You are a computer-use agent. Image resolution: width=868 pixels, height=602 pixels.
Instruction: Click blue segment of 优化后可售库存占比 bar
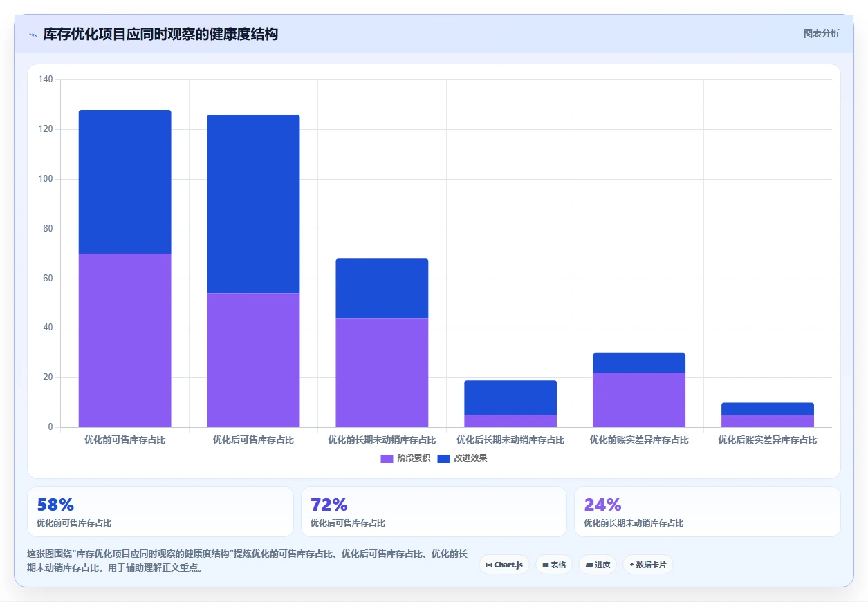coord(254,204)
